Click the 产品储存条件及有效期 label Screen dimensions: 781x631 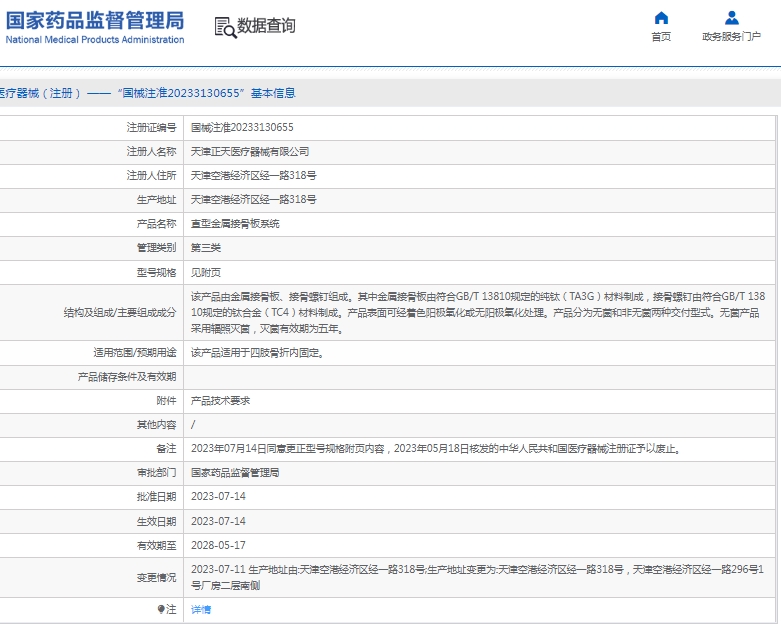coord(127,377)
